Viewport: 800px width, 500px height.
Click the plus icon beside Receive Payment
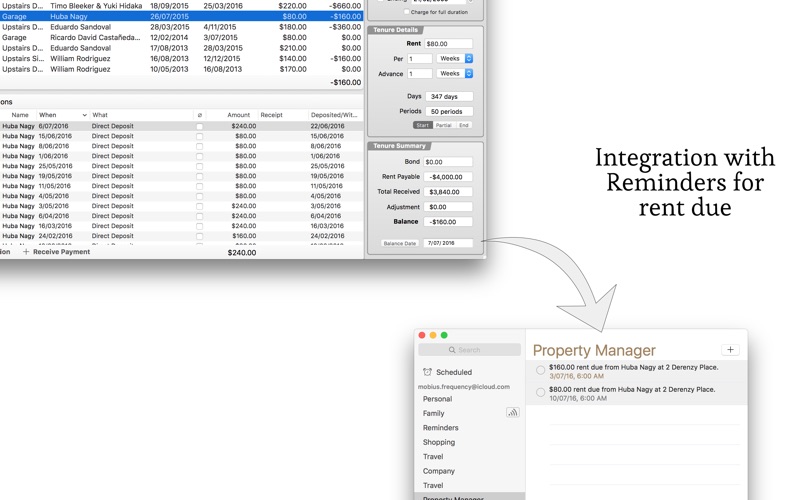pyautogui.click(x=26, y=252)
